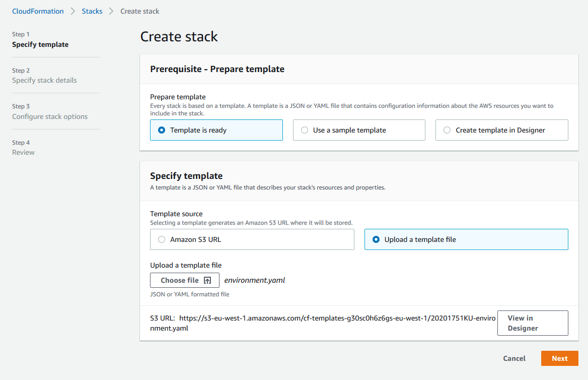Click the Upload a template file label above Choose file
The image size is (588, 380).
point(186,265)
